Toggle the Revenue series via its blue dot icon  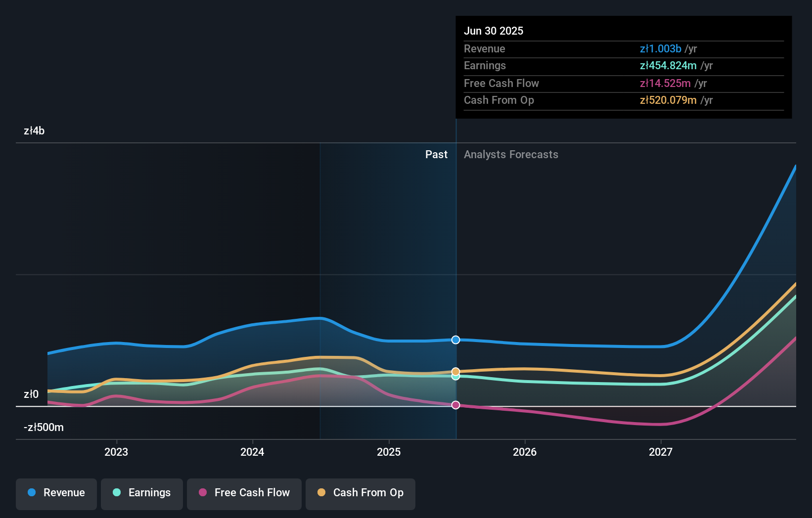tap(33, 493)
